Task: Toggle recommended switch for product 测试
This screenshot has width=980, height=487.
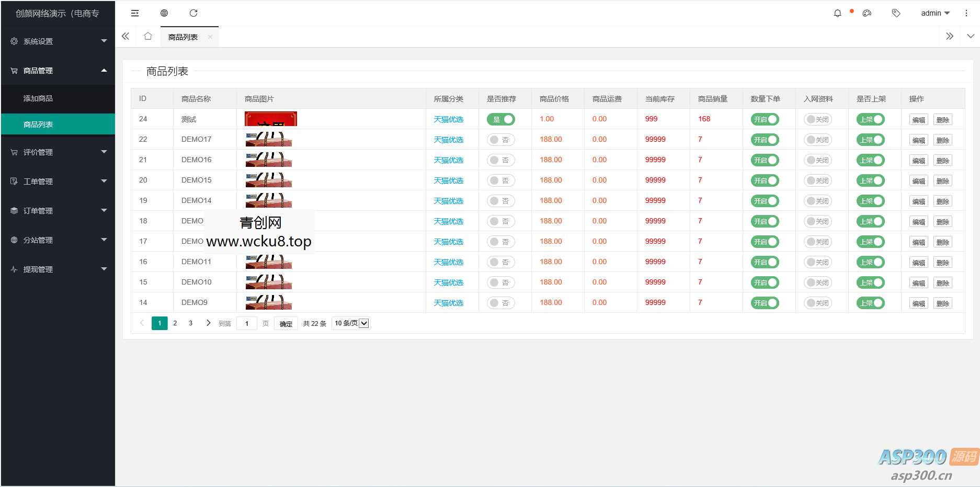Action: [x=500, y=119]
